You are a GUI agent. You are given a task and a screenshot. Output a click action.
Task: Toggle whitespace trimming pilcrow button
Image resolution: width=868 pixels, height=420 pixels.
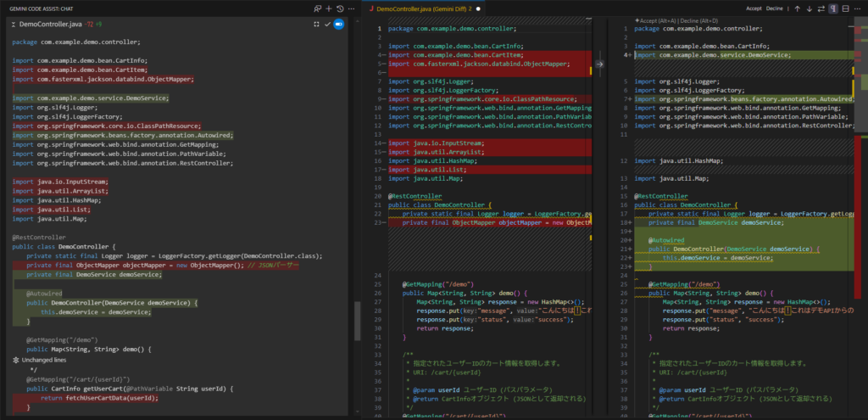click(x=833, y=8)
